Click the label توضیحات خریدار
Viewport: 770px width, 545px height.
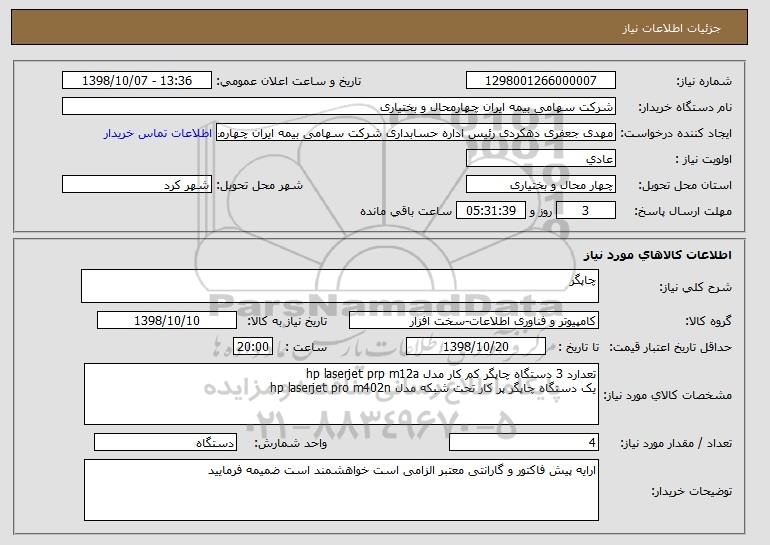click(691, 491)
